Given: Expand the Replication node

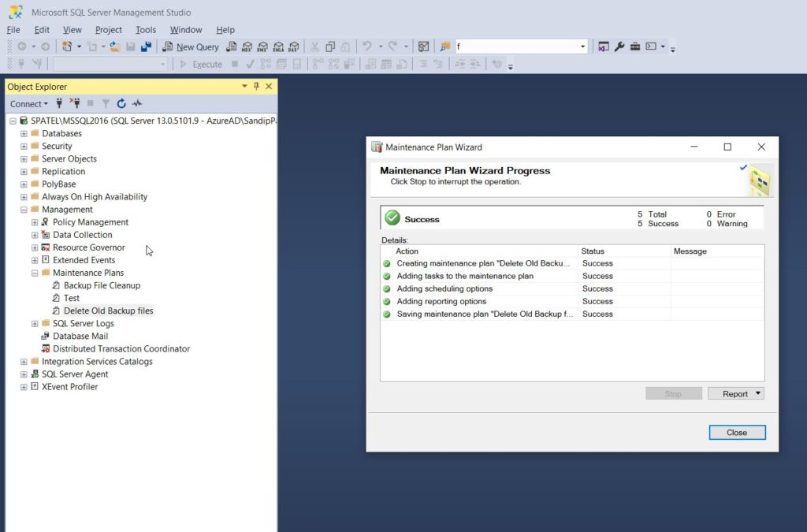Looking at the screenshot, I should 24,171.
